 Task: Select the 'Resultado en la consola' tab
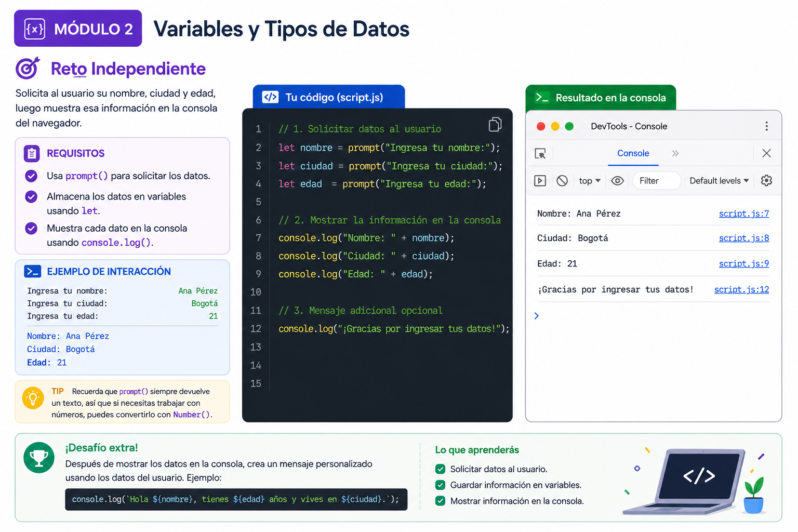601,98
